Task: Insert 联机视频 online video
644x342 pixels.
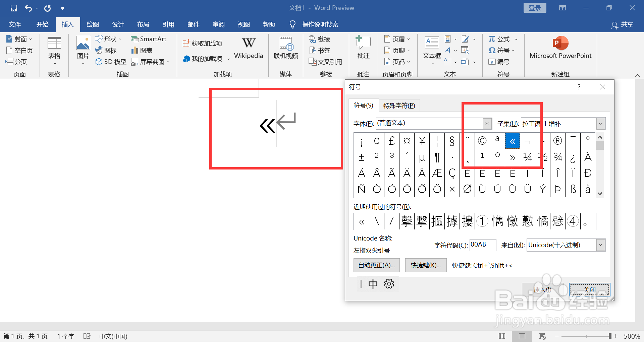Action: coord(286,49)
